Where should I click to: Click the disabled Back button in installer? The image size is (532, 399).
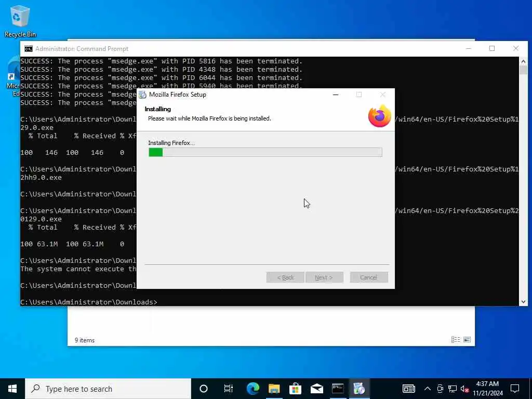pyautogui.click(x=285, y=277)
